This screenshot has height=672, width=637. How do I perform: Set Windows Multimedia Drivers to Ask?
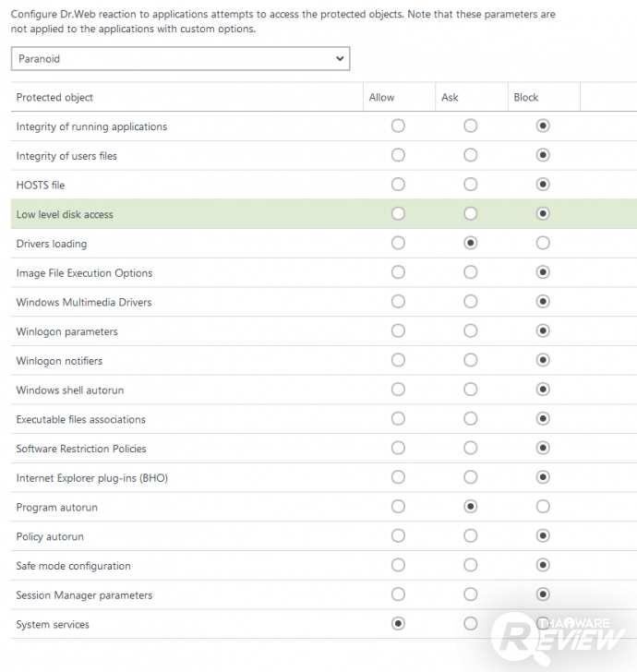471,302
